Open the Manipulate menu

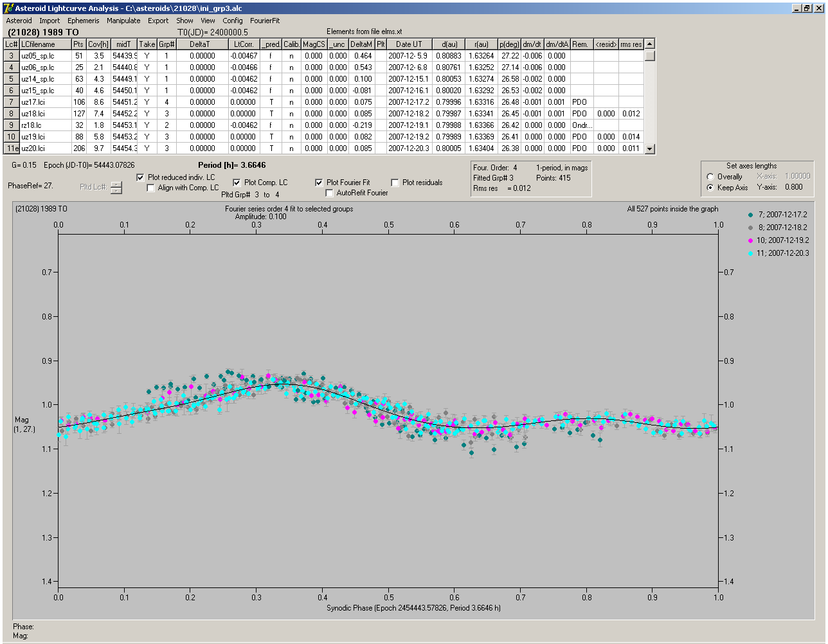[123, 21]
